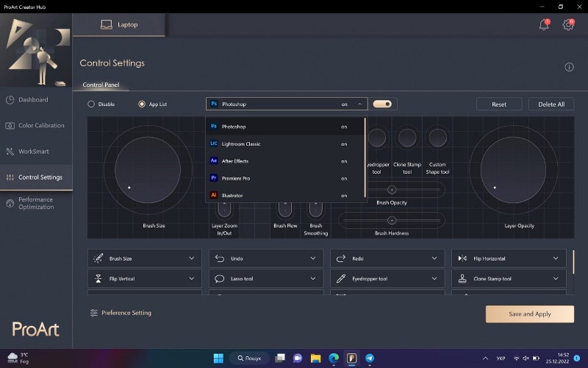Click the Layer Opacity dial
The image size is (588, 368).
(x=513, y=170)
